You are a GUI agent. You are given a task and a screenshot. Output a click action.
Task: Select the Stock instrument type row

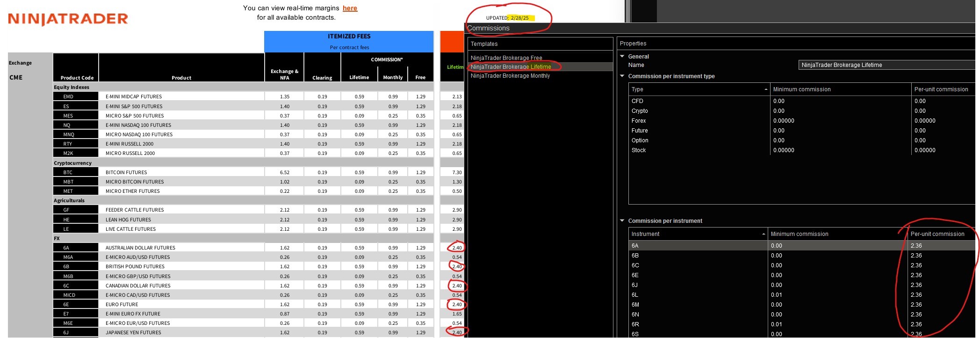(802, 150)
